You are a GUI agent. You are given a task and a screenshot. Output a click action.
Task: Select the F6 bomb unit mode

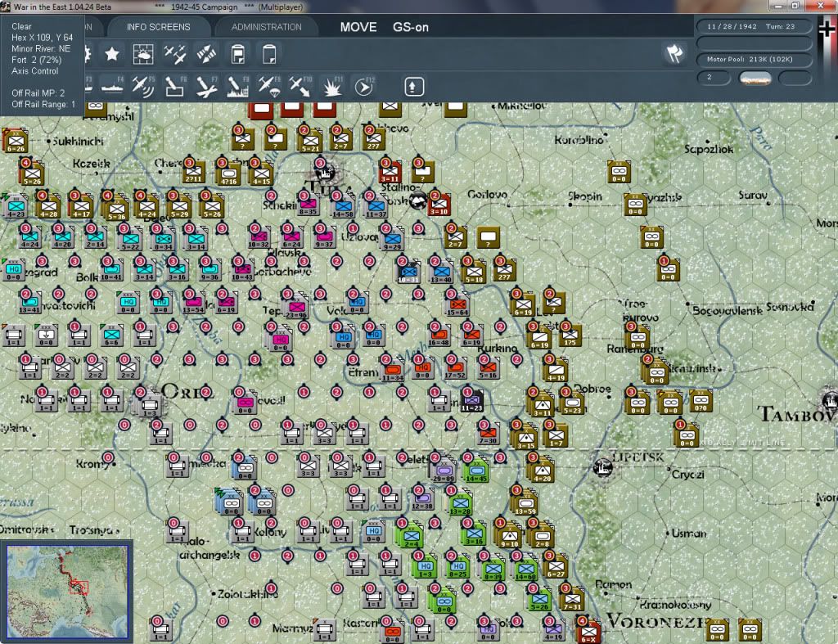pos(175,87)
